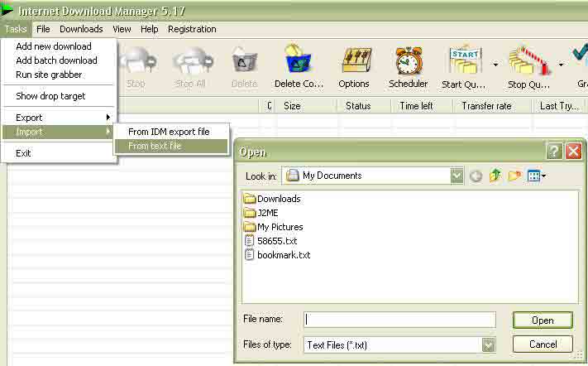Expand the Look in folder dropdown
The width and height of the screenshot is (588, 366).
(x=457, y=176)
